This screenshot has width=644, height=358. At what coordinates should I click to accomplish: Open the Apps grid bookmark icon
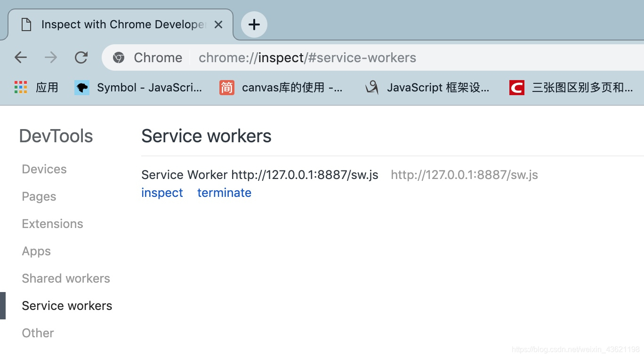(21, 87)
